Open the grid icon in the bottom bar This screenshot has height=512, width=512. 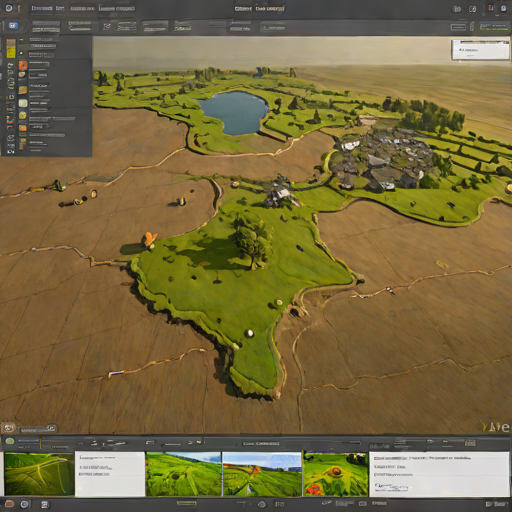[x=44, y=504]
